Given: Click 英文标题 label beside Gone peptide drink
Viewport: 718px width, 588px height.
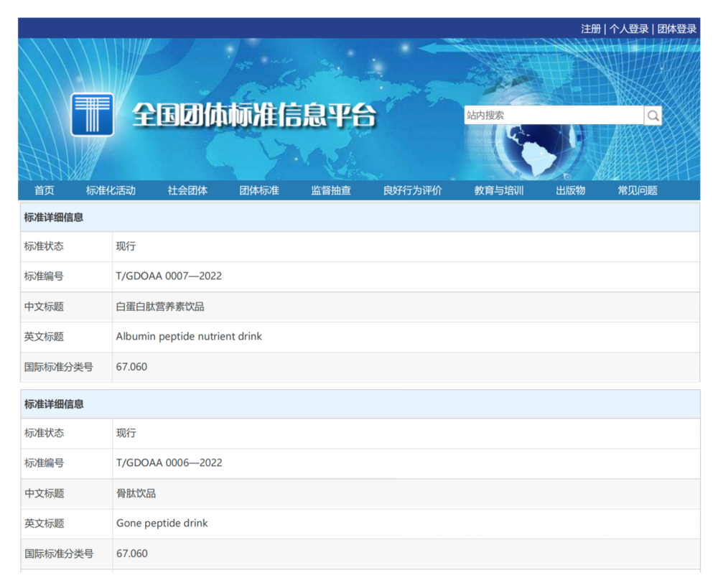Looking at the screenshot, I should point(45,524).
